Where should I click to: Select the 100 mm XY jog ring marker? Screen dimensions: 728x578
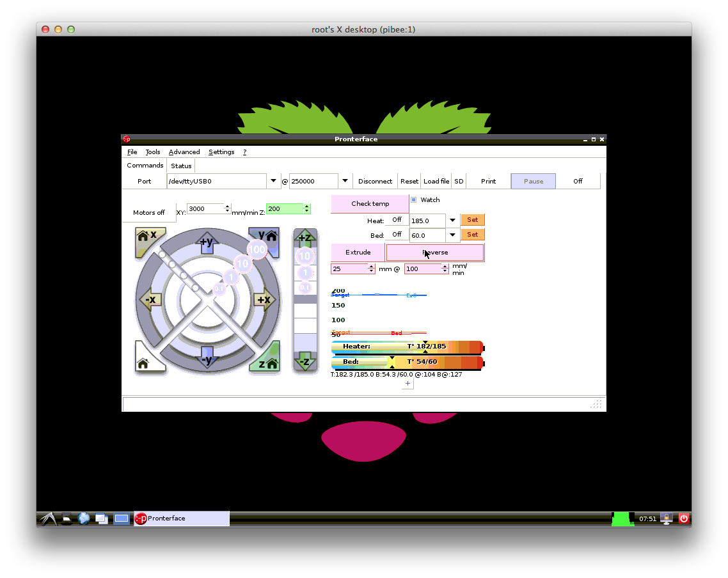[x=257, y=249]
